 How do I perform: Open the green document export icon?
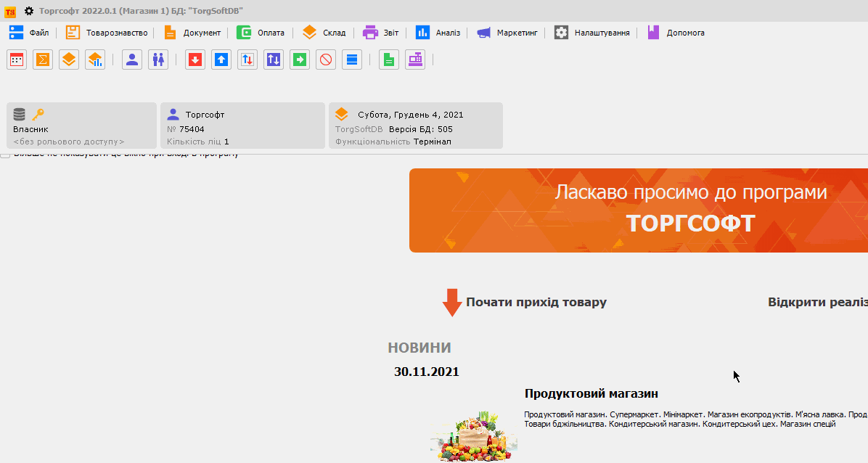tap(388, 60)
